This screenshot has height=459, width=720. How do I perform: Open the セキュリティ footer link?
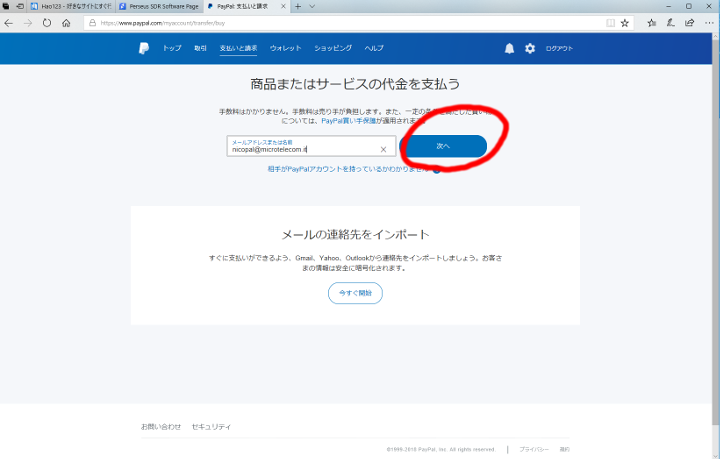coord(211,427)
